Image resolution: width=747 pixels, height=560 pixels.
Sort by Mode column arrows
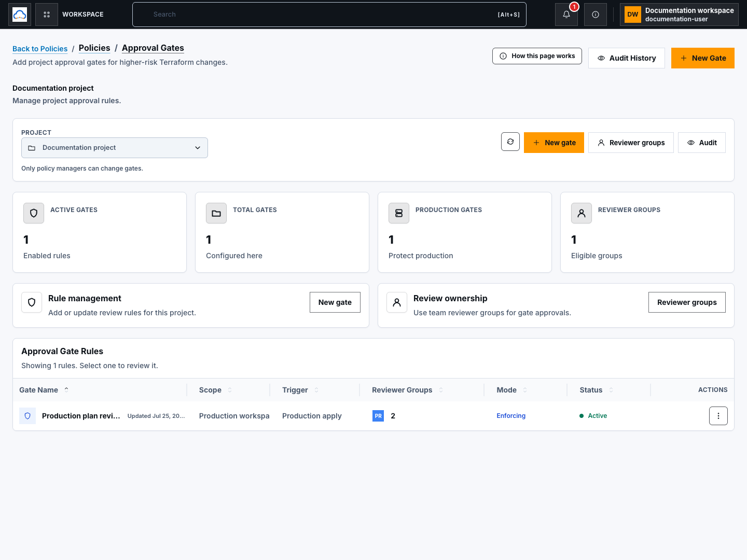tap(525, 390)
